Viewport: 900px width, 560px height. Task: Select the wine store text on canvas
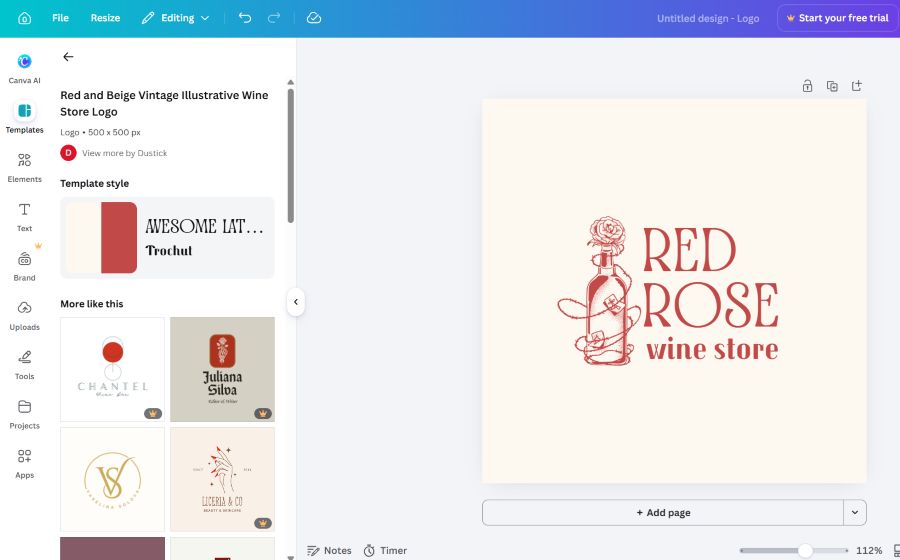coord(712,349)
